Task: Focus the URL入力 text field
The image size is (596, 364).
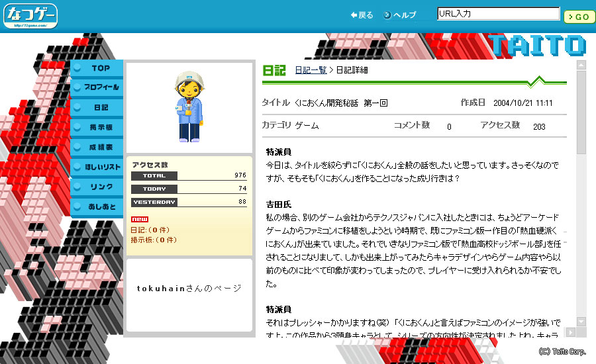Action: tap(498, 14)
